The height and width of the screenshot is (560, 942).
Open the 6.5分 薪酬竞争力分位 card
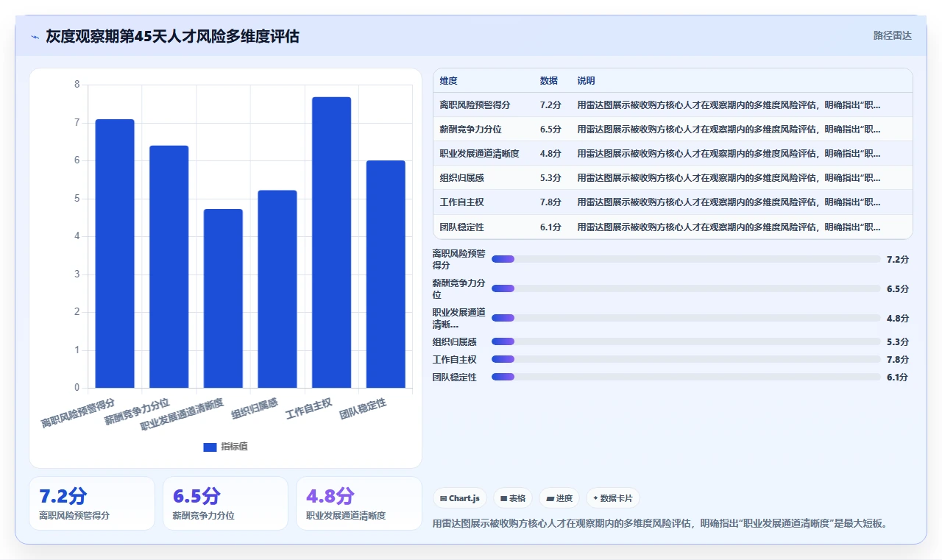click(225, 503)
